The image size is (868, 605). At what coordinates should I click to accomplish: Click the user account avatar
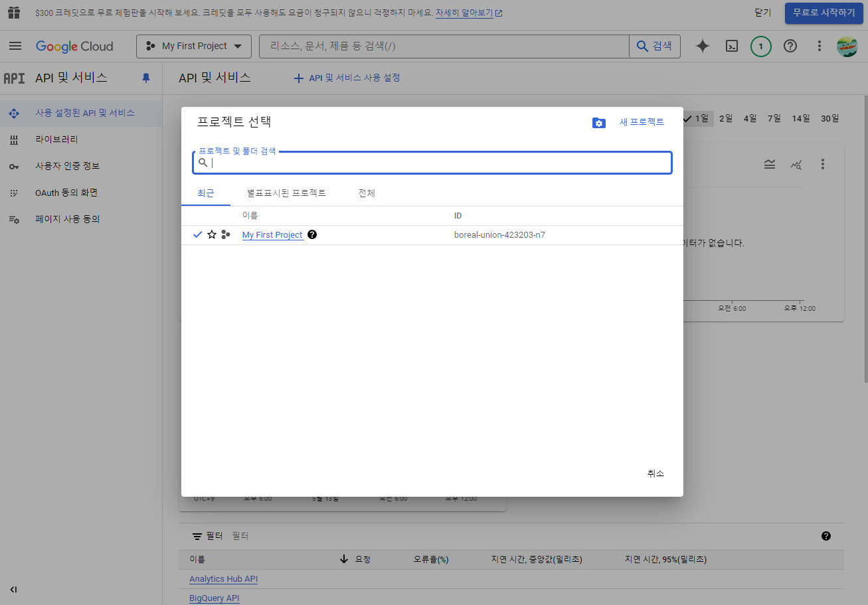tap(847, 46)
